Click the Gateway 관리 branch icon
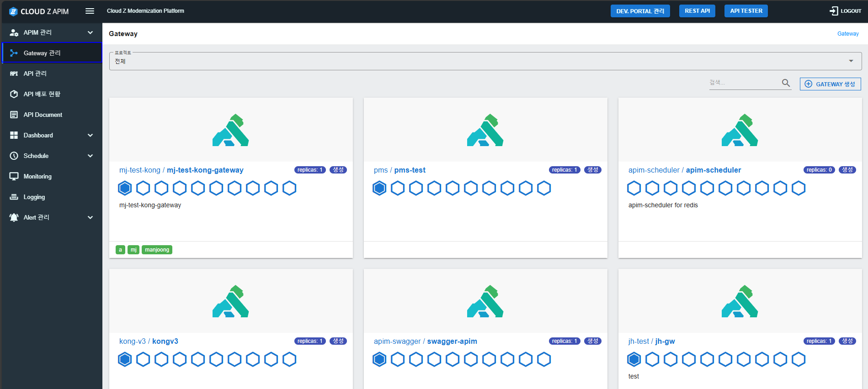868x389 pixels. pyautogui.click(x=14, y=53)
